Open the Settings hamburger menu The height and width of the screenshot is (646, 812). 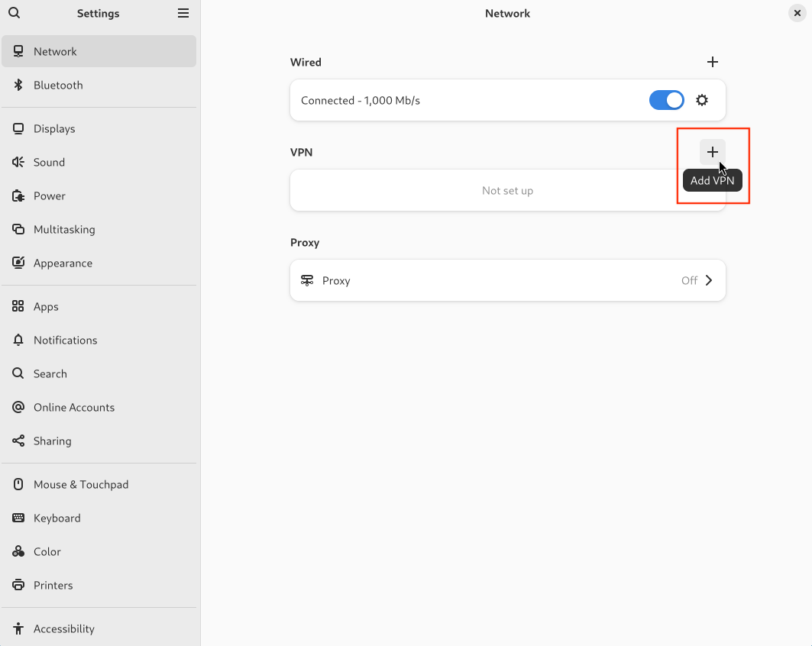[x=183, y=13]
